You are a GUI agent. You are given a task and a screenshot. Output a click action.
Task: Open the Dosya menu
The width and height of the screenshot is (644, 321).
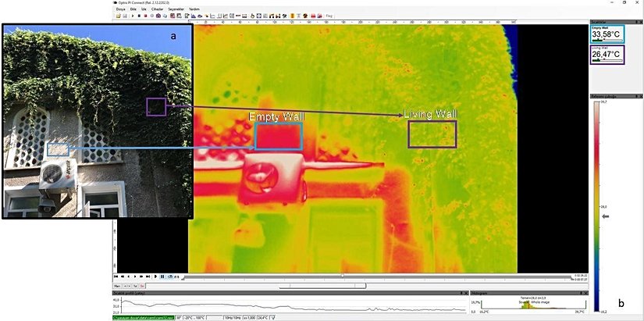119,9
